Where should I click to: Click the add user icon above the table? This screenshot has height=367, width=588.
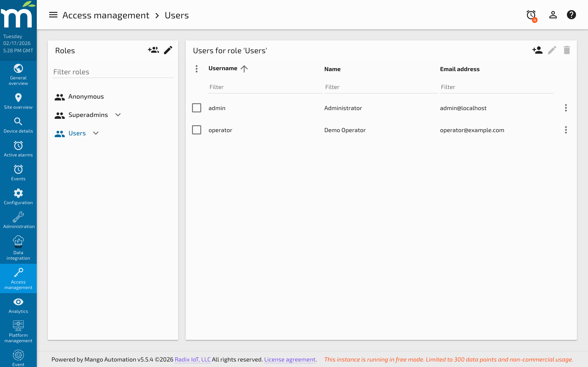[537, 50]
